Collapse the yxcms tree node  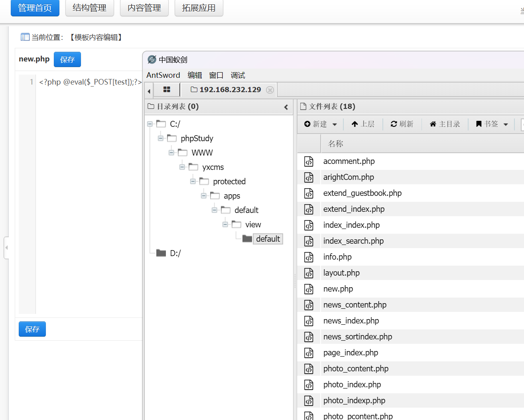(x=182, y=167)
